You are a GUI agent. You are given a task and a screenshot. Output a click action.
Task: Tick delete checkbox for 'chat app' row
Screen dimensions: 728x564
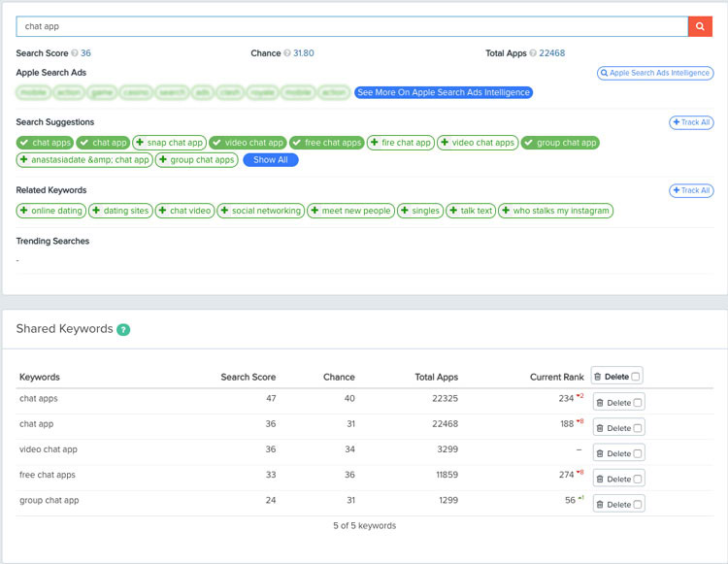(x=638, y=428)
